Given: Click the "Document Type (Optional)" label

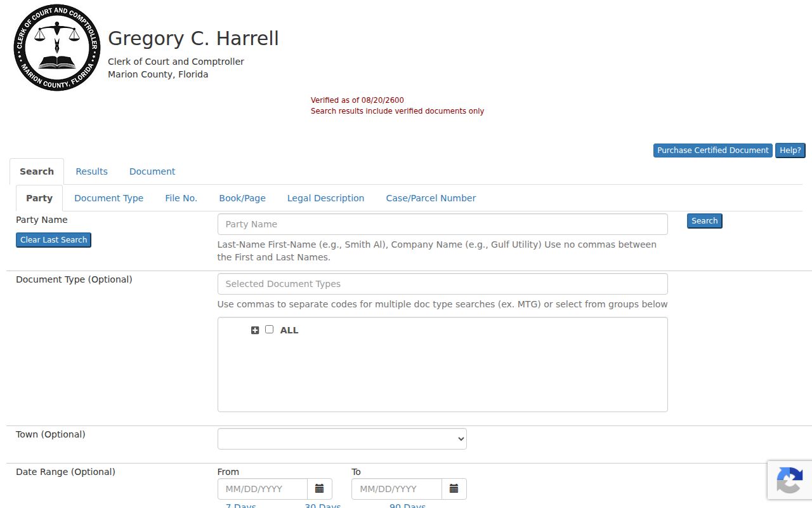Looking at the screenshot, I should 74,279.
